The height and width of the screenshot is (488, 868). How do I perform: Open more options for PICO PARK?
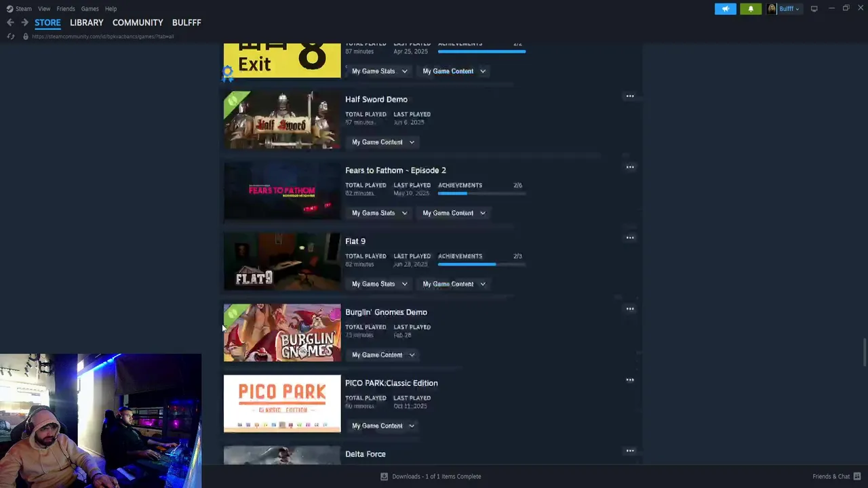tap(630, 380)
